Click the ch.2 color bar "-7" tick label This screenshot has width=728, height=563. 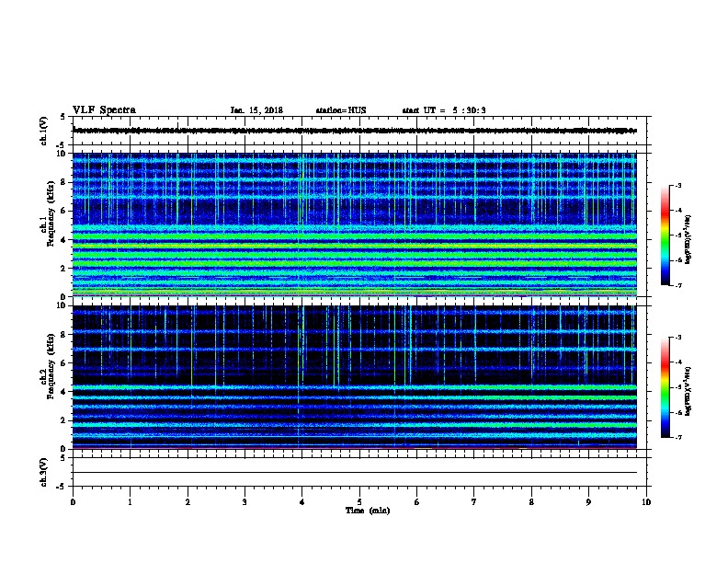coord(677,437)
